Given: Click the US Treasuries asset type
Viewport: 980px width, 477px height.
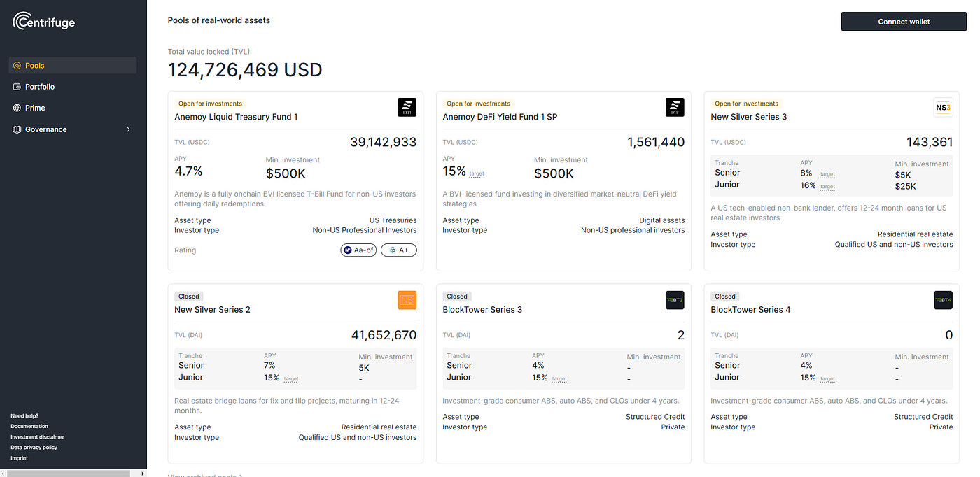Looking at the screenshot, I should click(x=393, y=220).
